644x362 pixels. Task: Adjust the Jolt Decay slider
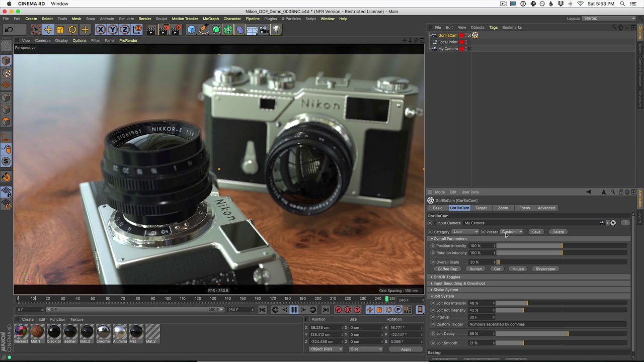pyautogui.click(x=561, y=334)
